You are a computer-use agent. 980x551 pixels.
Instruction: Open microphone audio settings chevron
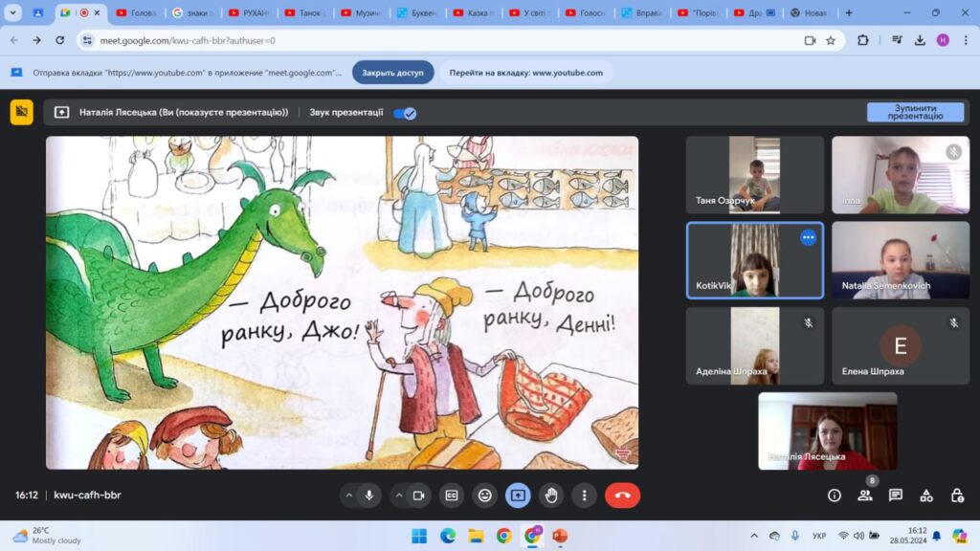(348, 496)
